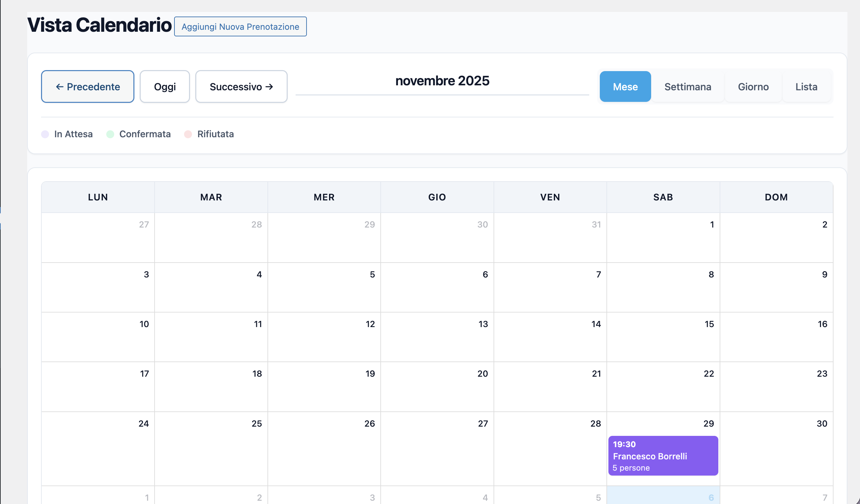Select Monday 10 calendar cell

[98, 337]
